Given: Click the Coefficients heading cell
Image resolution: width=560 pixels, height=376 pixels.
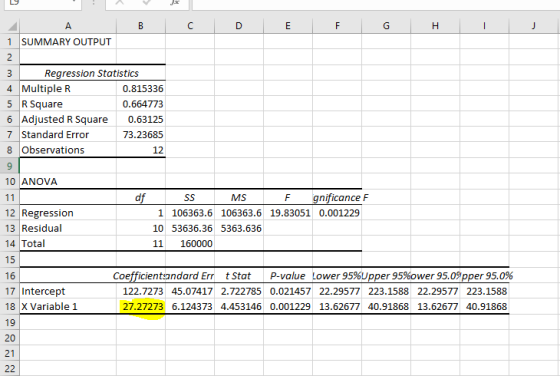Looking at the screenshot, I should pyautogui.click(x=141, y=276).
